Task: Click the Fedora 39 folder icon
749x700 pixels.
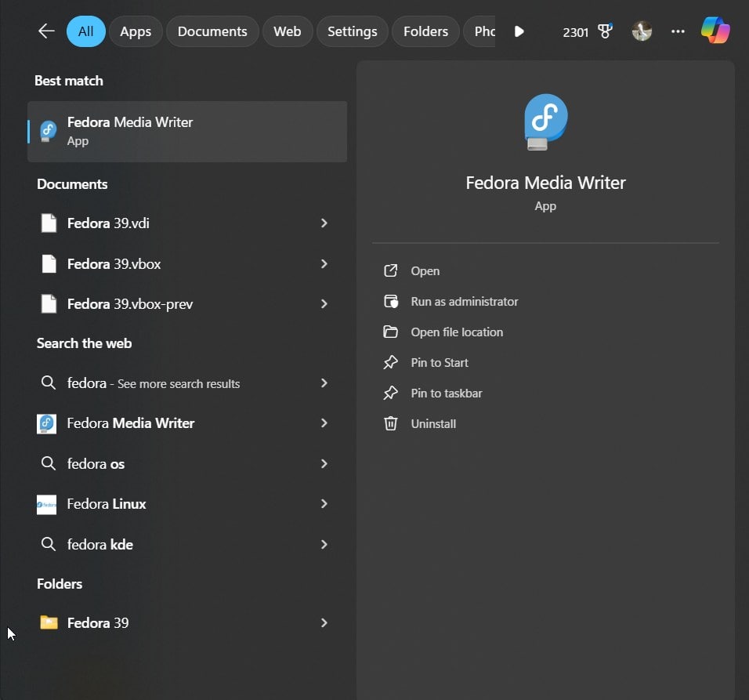Action: click(49, 622)
